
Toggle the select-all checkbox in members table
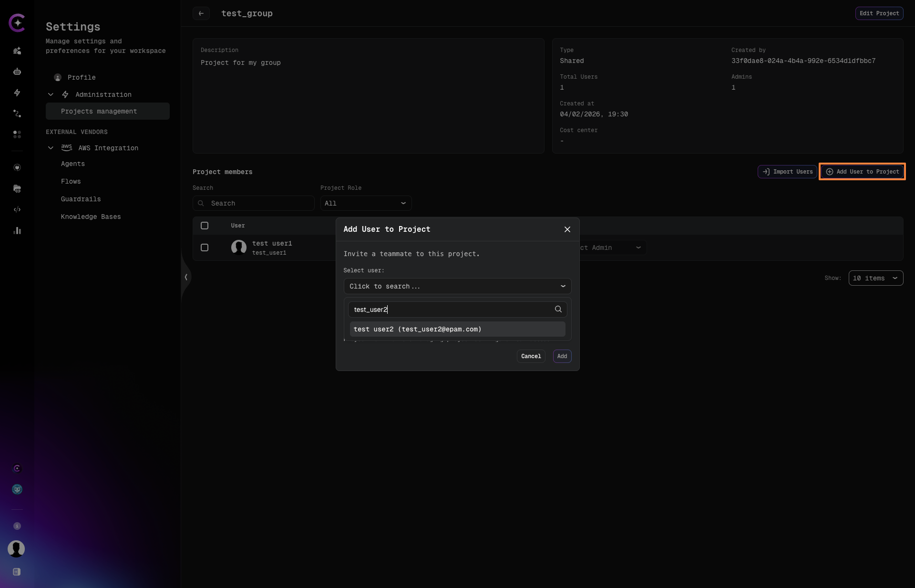pos(205,226)
